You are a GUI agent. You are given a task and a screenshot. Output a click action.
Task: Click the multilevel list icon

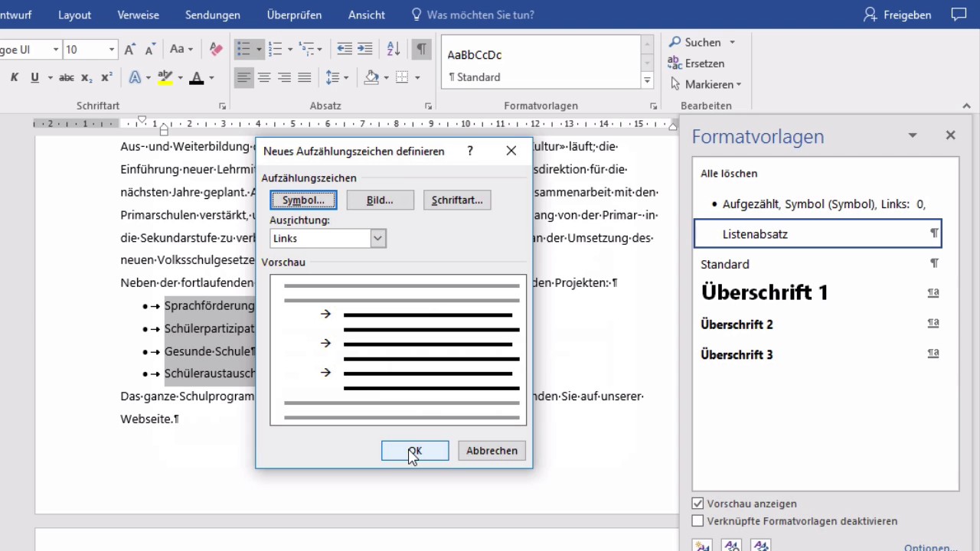tap(306, 49)
